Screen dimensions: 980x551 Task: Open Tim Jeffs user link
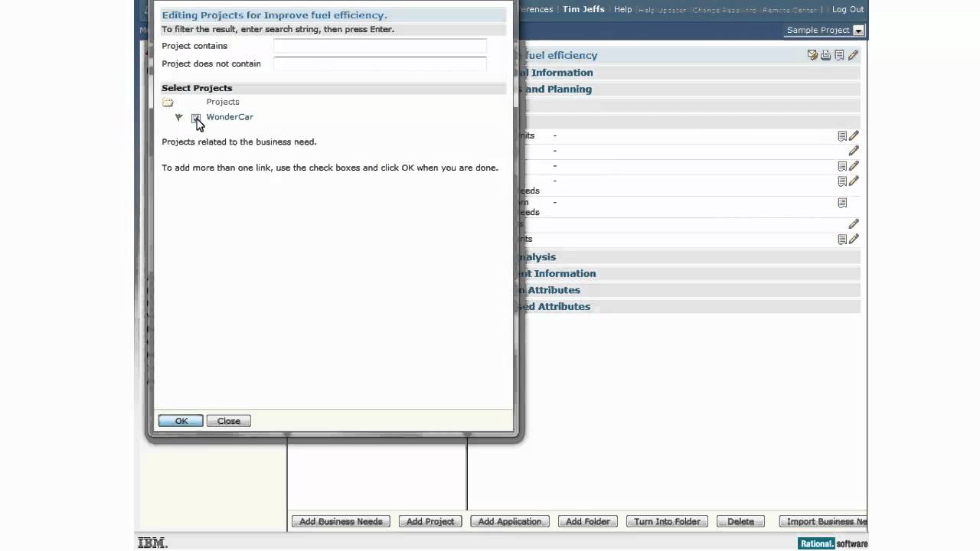pos(583,9)
